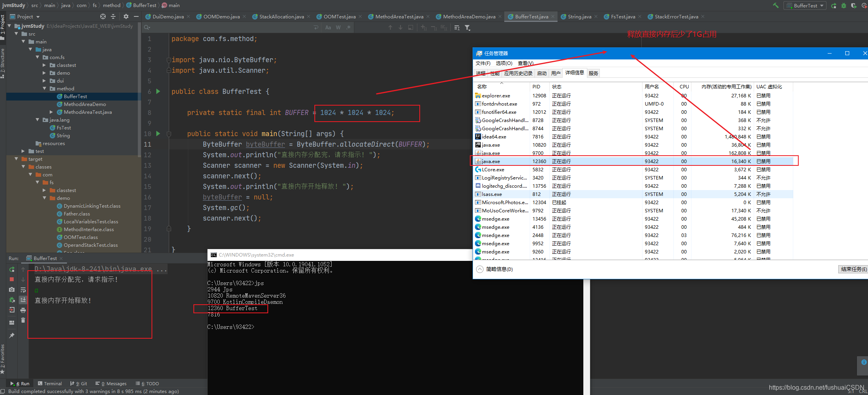Viewport: 868px width, 395px height.
Task: Attach debugger icon in Run panel
Action: (x=12, y=300)
